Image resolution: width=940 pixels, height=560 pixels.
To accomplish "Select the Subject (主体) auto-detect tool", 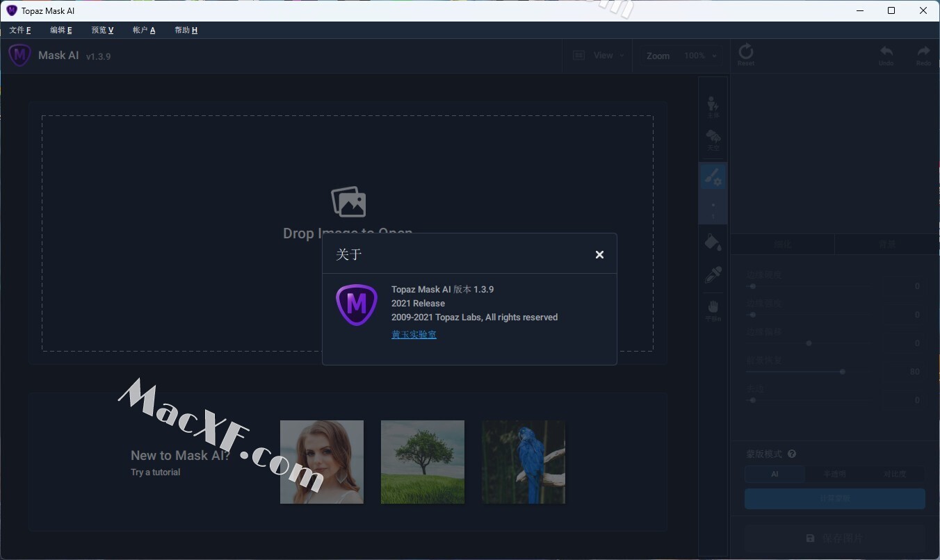I will coord(713,106).
